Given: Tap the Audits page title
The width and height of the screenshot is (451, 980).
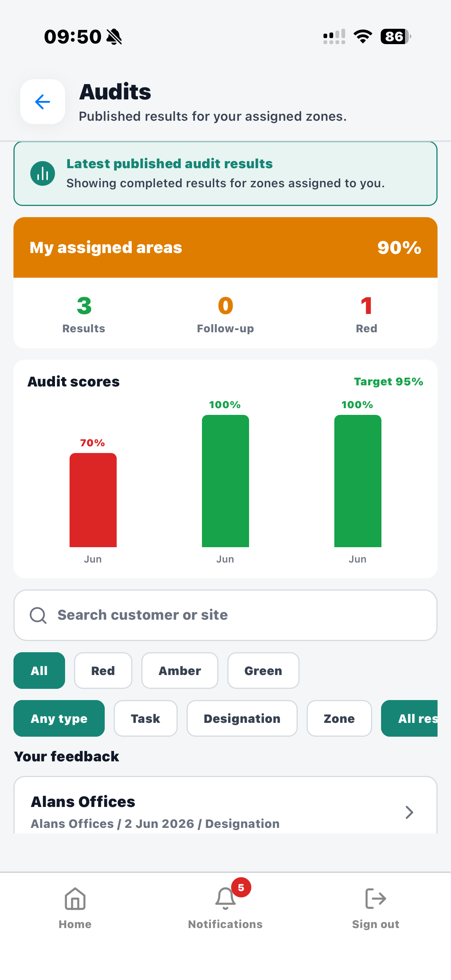Looking at the screenshot, I should click(115, 92).
